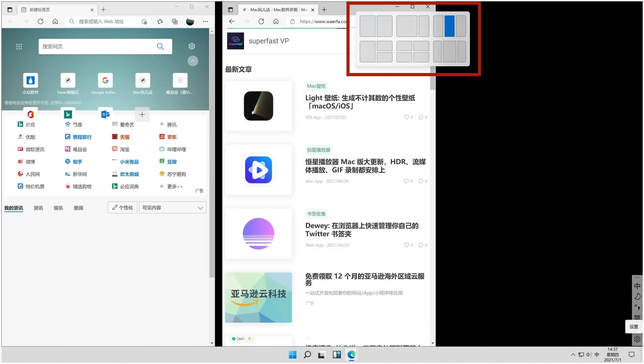Click back arrow in right Edge window
This screenshot has width=644, height=364.
point(232,22)
